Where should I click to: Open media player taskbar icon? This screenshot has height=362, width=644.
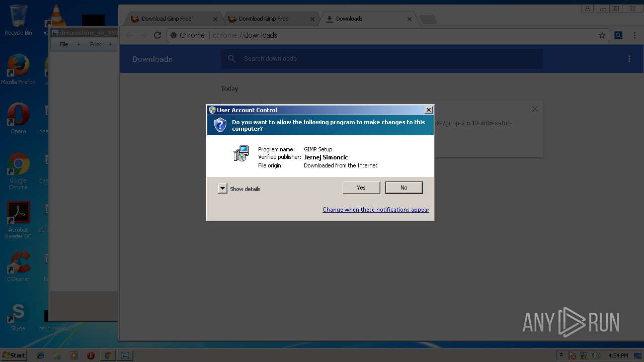click(x=74, y=355)
